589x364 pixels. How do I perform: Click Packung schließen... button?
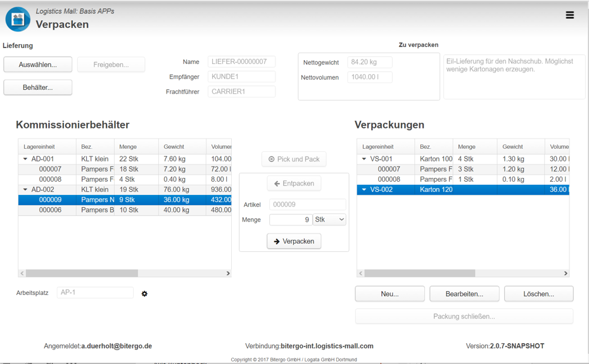[464, 317]
